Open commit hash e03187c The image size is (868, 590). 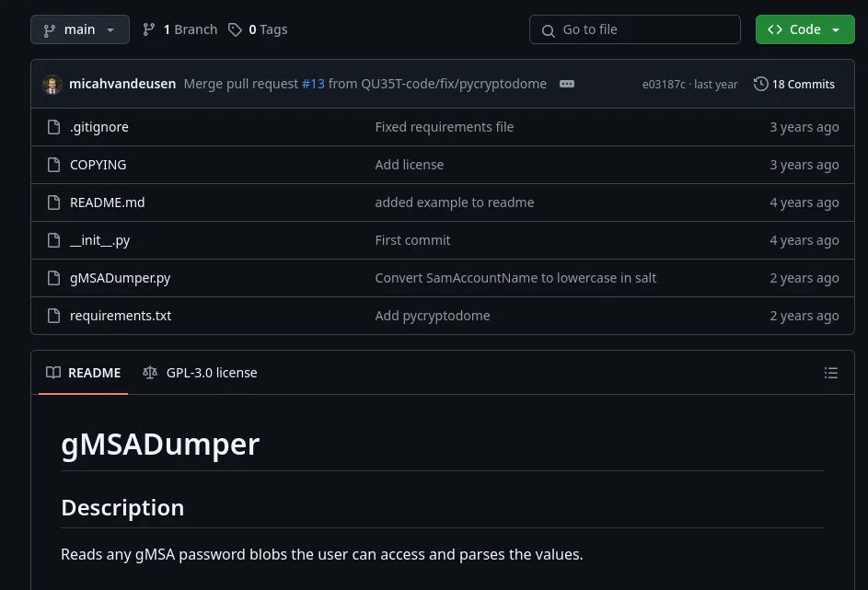663,85
